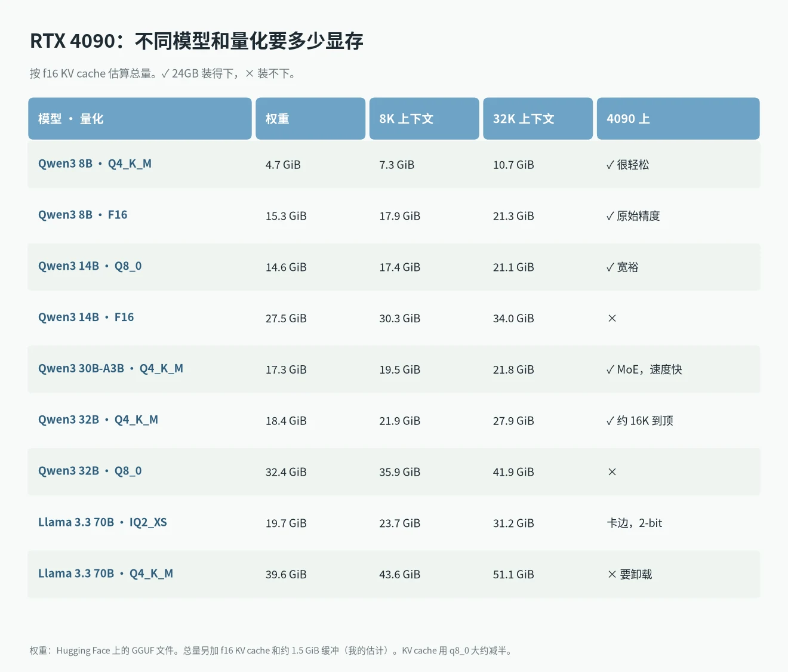
Task: Select the Qwen3 8B · F16 row label
Action: tap(83, 215)
